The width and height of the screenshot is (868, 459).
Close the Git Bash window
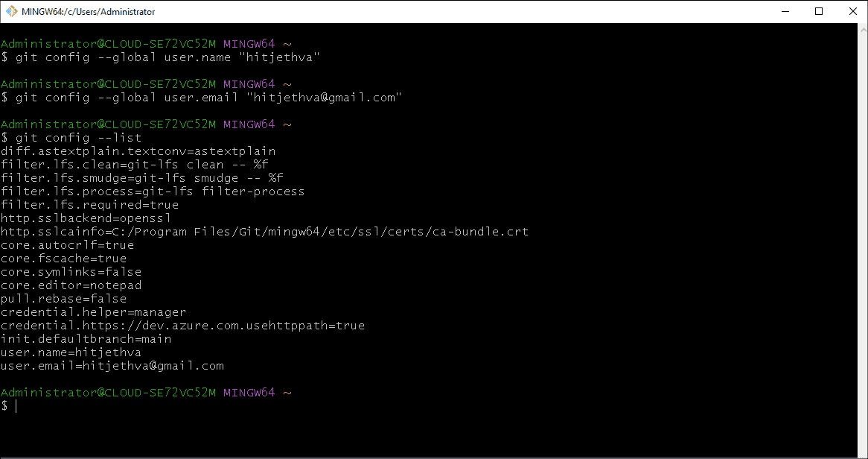click(852, 11)
